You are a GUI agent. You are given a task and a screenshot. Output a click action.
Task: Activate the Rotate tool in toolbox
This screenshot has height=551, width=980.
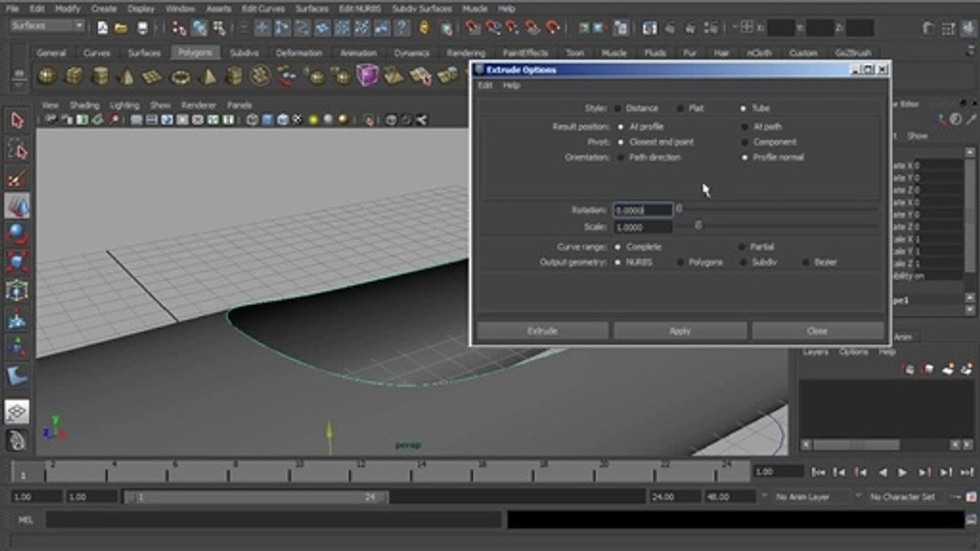click(x=17, y=234)
